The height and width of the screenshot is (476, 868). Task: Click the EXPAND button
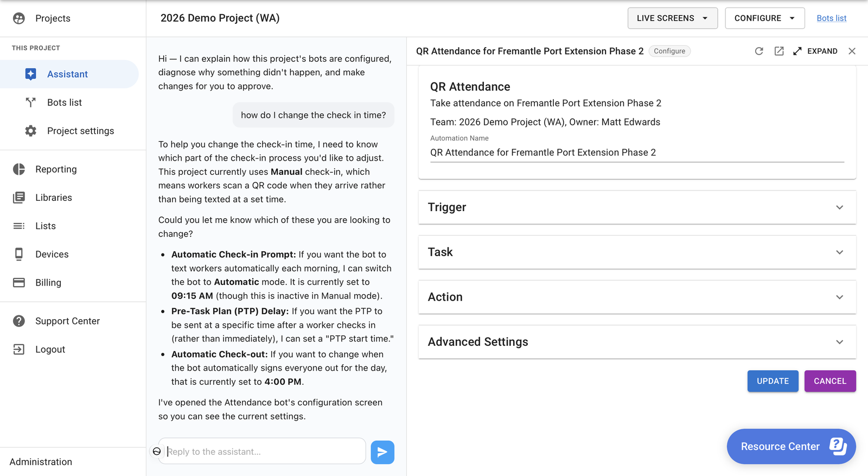[x=815, y=51]
